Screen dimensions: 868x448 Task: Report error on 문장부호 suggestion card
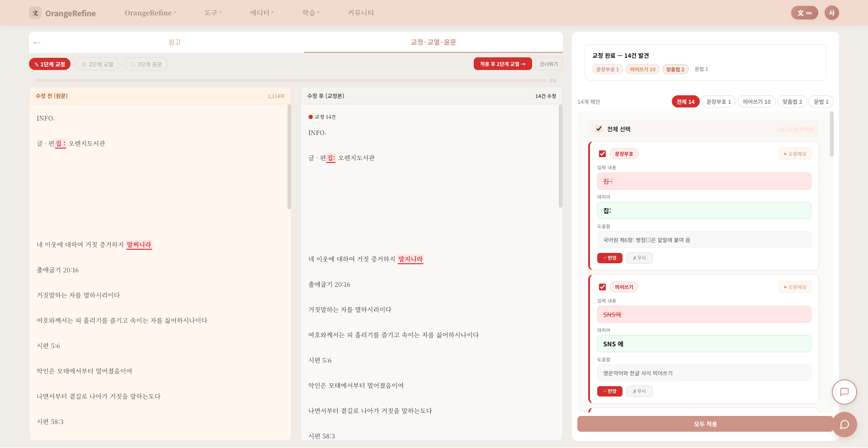click(795, 154)
